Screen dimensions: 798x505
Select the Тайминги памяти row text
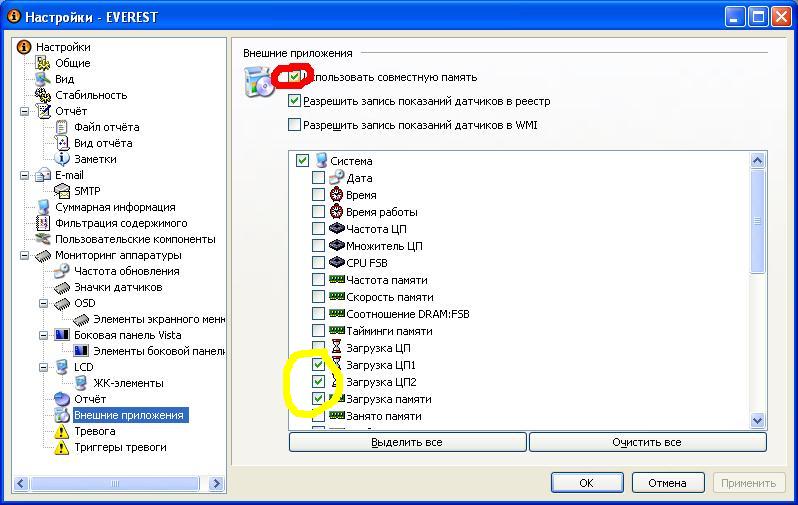(389, 331)
